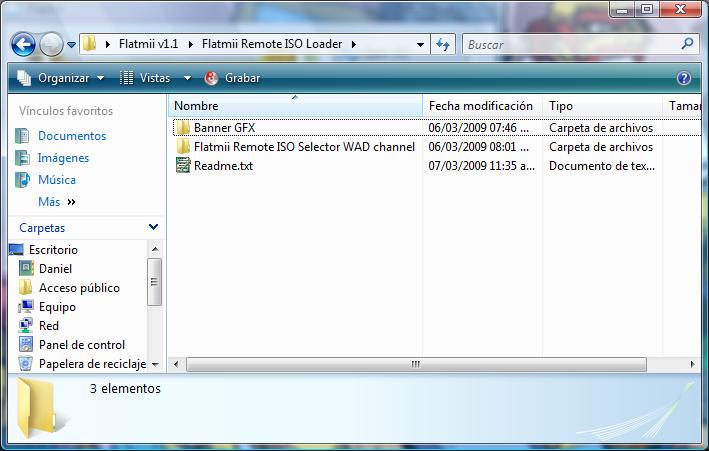This screenshot has width=709, height=451.
Task: Open Imágenes favorite link
Action: coord(63,158)
